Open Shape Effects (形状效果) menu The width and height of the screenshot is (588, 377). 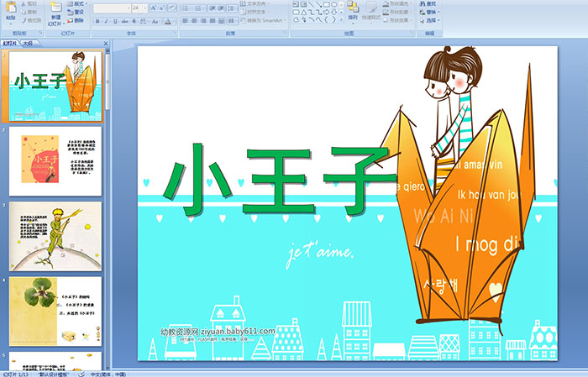click(x=396, y=20)
